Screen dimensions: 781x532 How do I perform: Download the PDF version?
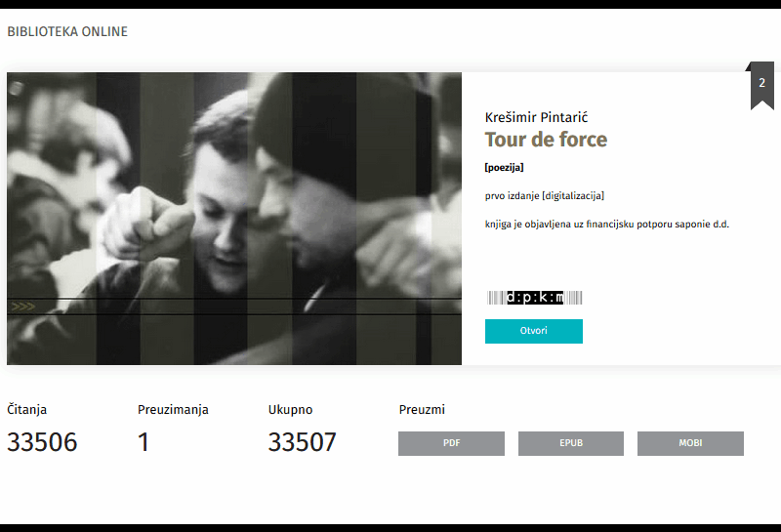pyautogui.click(x=451, y=443)
